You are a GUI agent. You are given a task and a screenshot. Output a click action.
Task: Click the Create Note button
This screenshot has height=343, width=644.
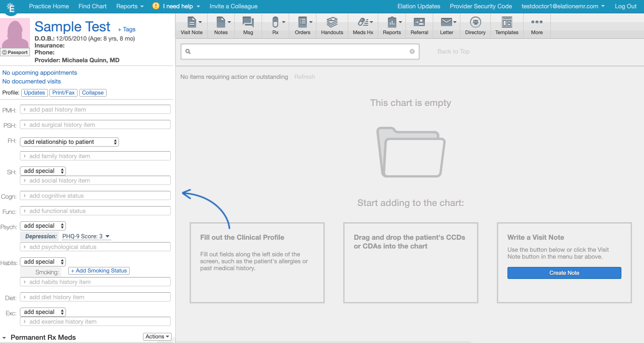point(564,272)
